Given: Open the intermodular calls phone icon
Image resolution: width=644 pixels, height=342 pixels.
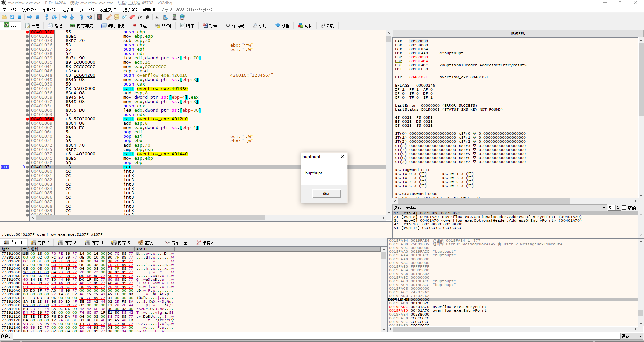Looking at the screenshot, I should click(x=165, y=17).
